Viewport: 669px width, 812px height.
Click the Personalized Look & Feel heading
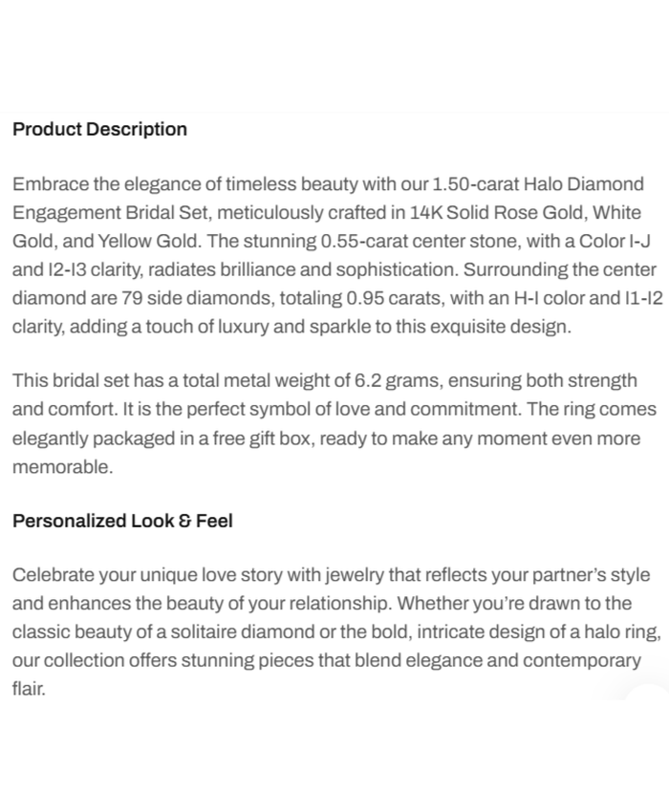(122, 521)
